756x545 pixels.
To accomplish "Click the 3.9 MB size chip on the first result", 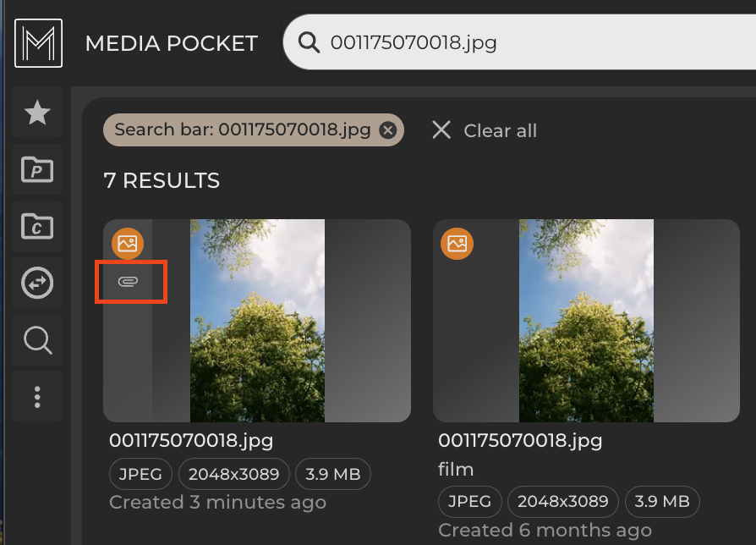I will pos(332,474).
